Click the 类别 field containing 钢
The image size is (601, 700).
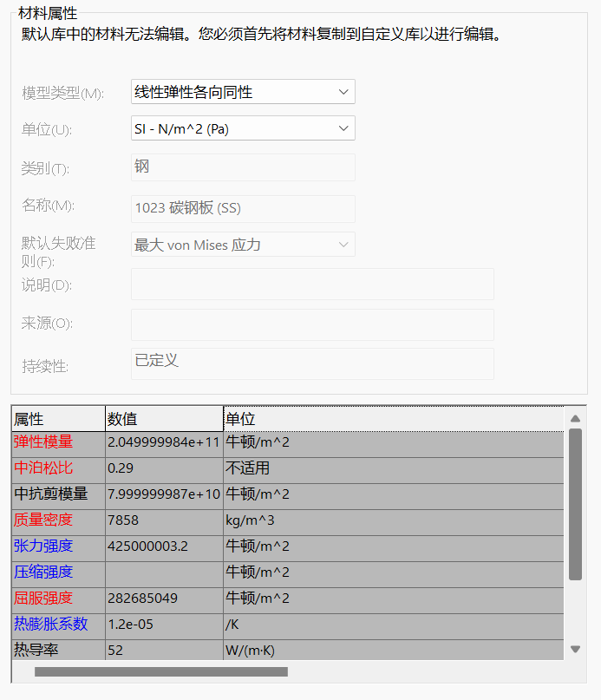tap(243, 167)
